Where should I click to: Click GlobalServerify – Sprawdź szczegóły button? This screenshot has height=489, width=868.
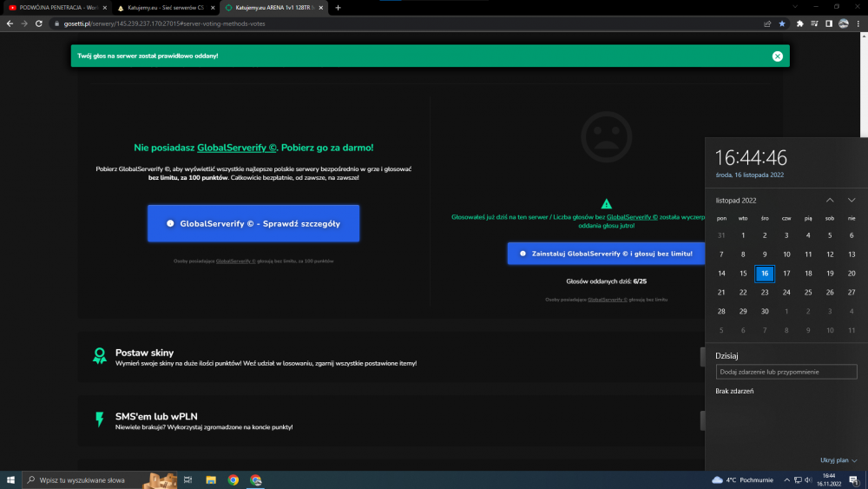tap(253, 223)
